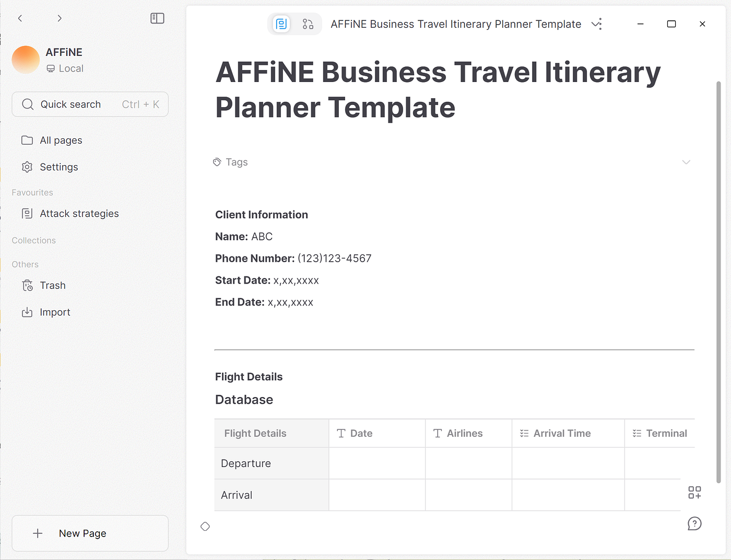This screenshot has width=731, height=560.
Task: Go forward with the right arrow
Action: click(60, 18)
